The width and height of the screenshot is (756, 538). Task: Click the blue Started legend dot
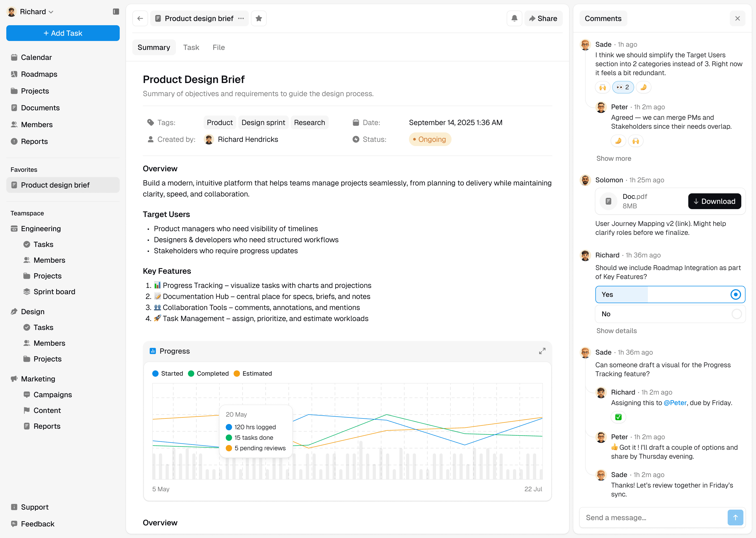155,373
